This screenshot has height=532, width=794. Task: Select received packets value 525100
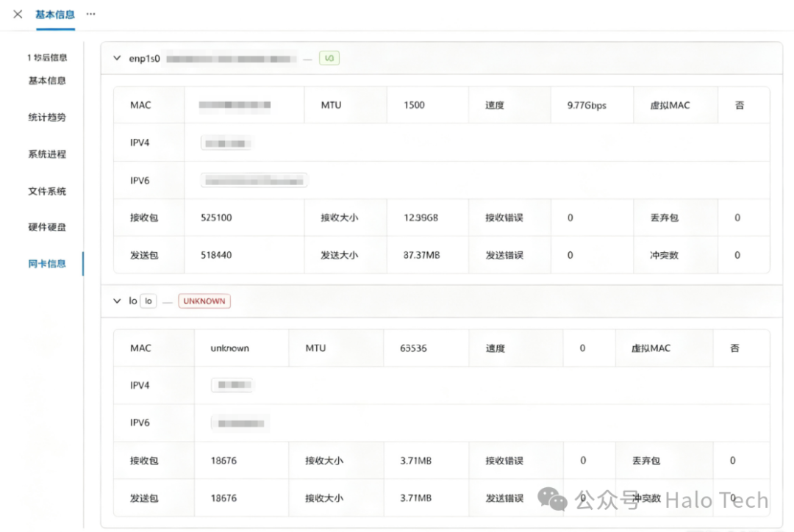[x=216, y=218]
